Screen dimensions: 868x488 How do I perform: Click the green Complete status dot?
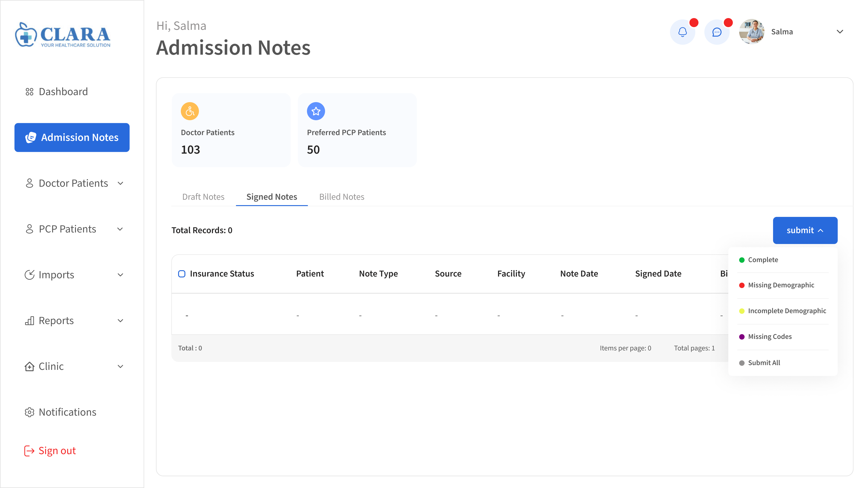click(x=742, y=260)
